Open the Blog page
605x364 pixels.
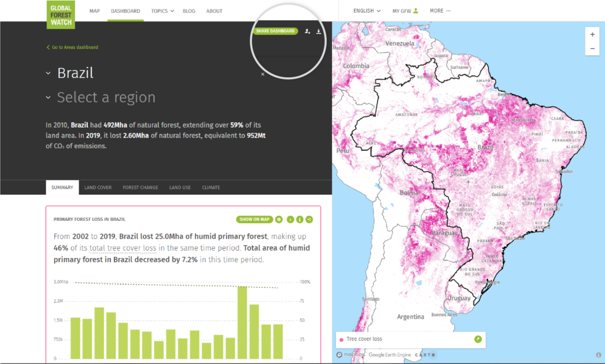coord(188,11)
